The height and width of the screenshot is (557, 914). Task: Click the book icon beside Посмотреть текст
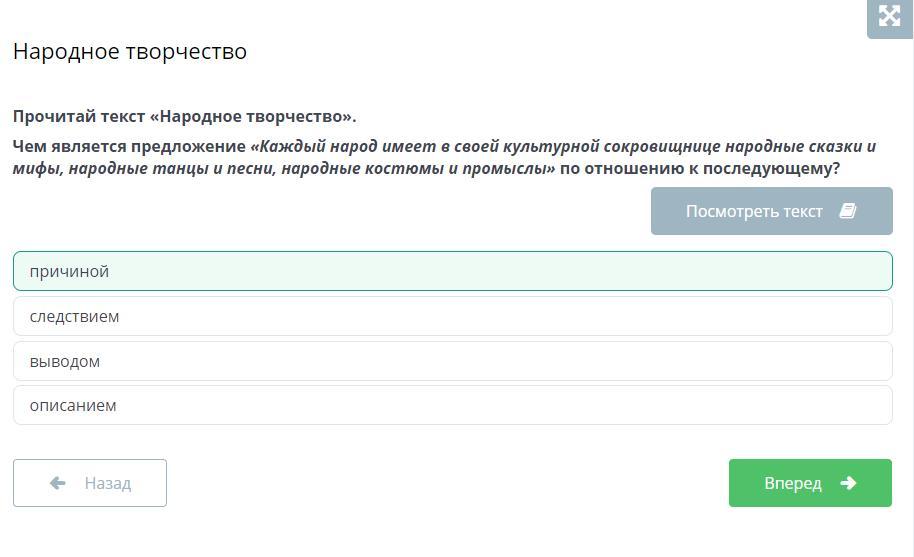coord(848,211)
